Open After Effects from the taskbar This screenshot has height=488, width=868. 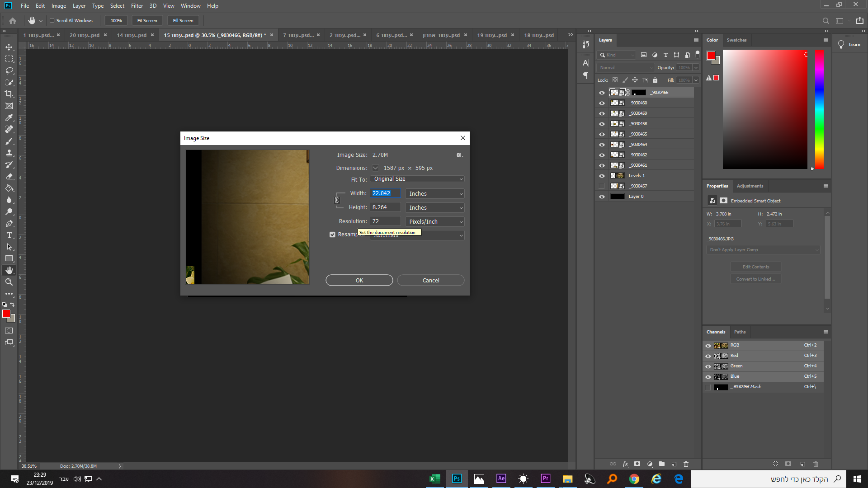coord(501,479)
